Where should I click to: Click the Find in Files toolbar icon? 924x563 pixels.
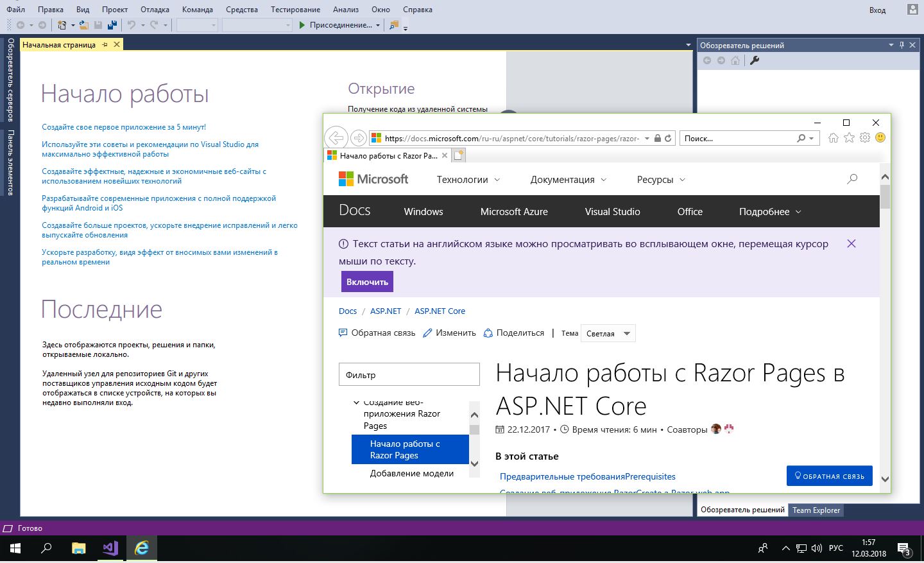394,25
